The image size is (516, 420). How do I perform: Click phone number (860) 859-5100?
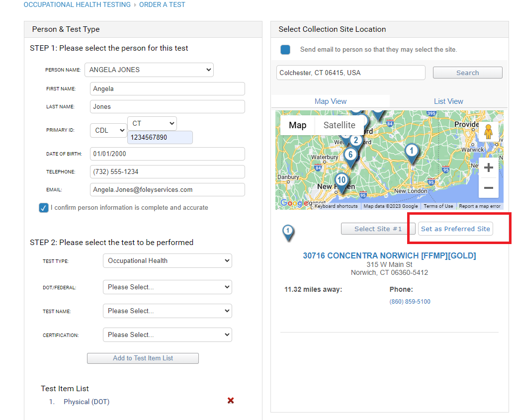410,302
